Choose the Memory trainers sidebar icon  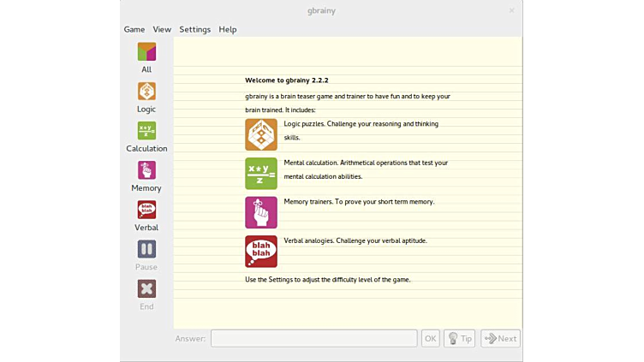(x=146, y=170)
